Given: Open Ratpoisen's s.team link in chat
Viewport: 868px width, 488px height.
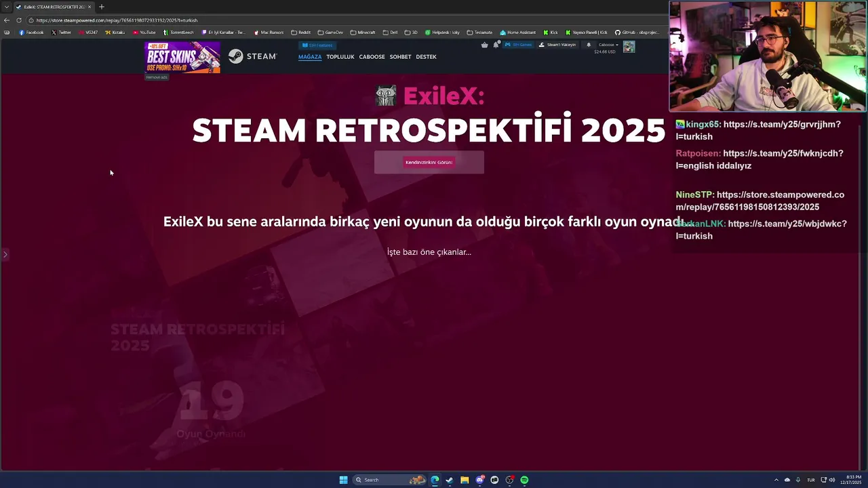Looking at the screenshot, I should pyautogui.click(x=759, y=159).
